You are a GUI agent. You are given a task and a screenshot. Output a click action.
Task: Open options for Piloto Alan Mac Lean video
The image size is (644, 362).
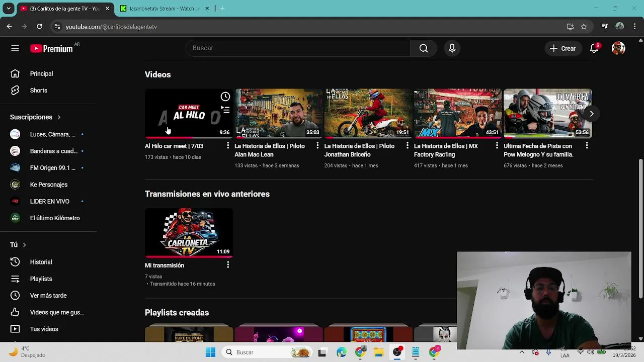click(x=317, y=146)
